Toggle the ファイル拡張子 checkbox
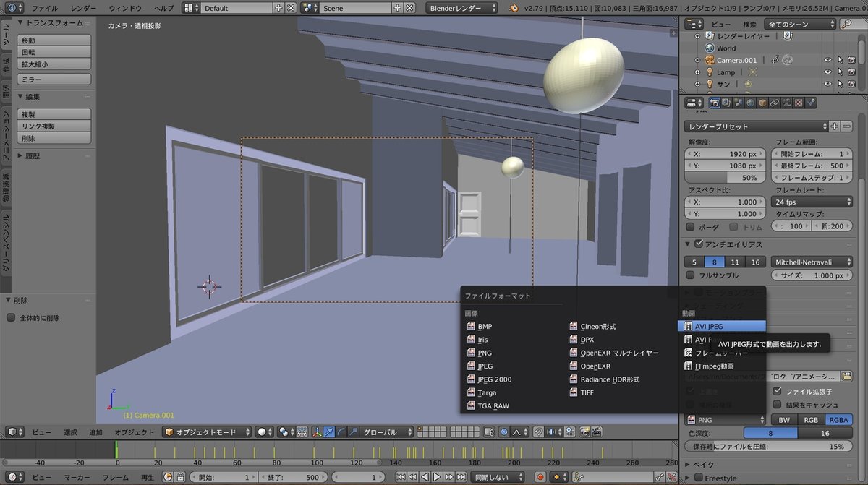 click(x=778, y=391)
